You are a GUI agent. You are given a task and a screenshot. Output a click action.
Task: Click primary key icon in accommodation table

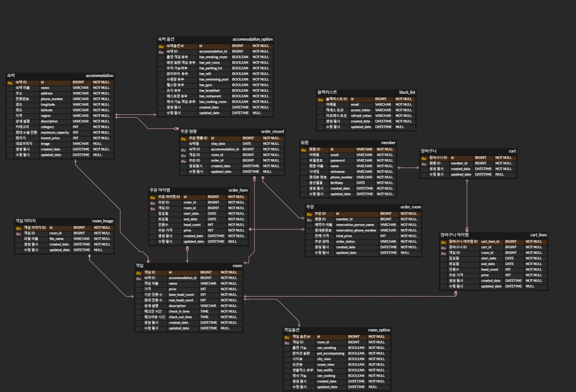tap(10, 83)
